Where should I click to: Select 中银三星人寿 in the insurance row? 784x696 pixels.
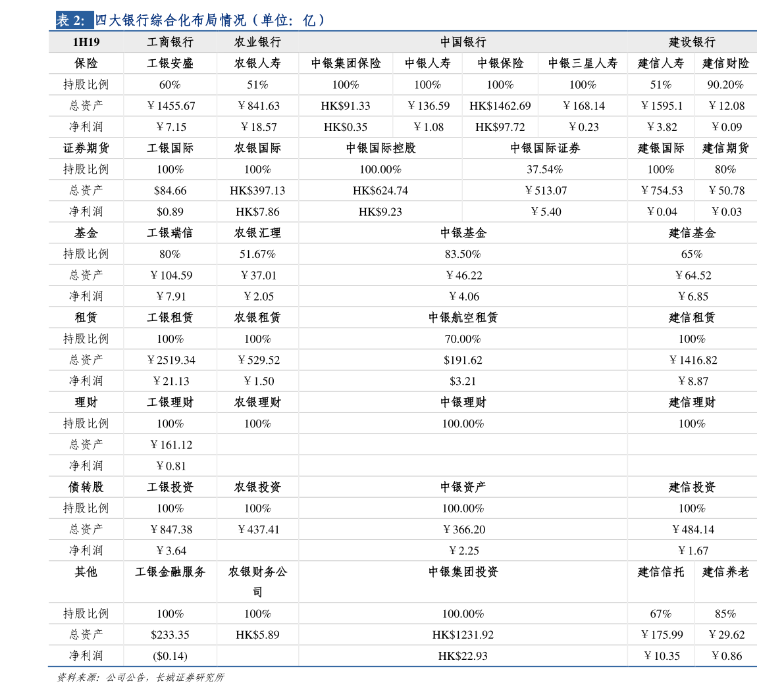pos(583,63)
